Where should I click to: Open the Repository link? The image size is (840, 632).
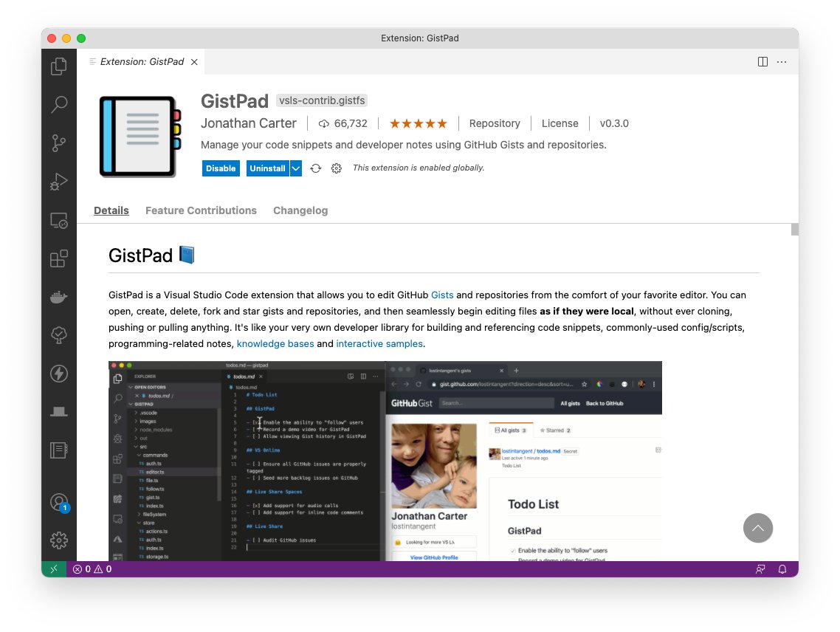click(495, 123)
